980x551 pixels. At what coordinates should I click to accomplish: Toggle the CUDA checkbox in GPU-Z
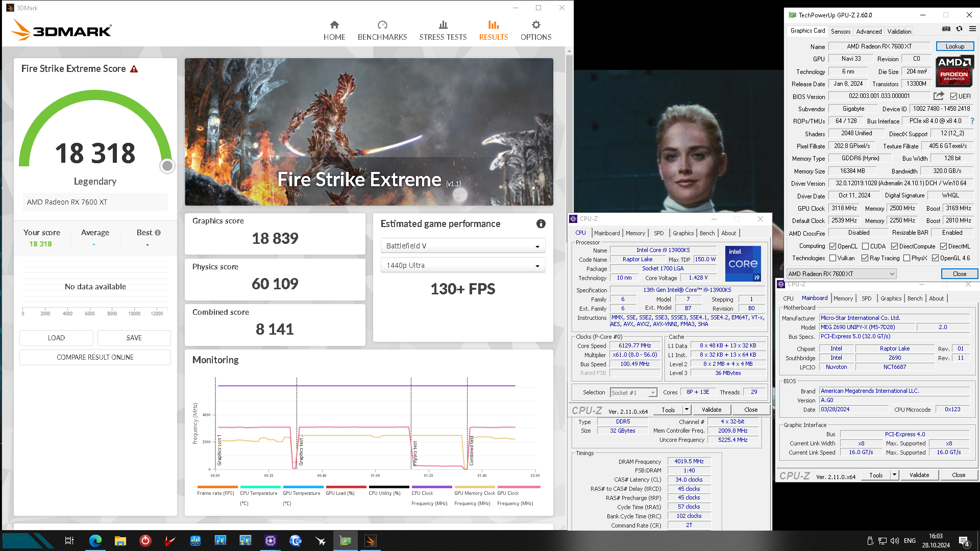click(865, 246)
